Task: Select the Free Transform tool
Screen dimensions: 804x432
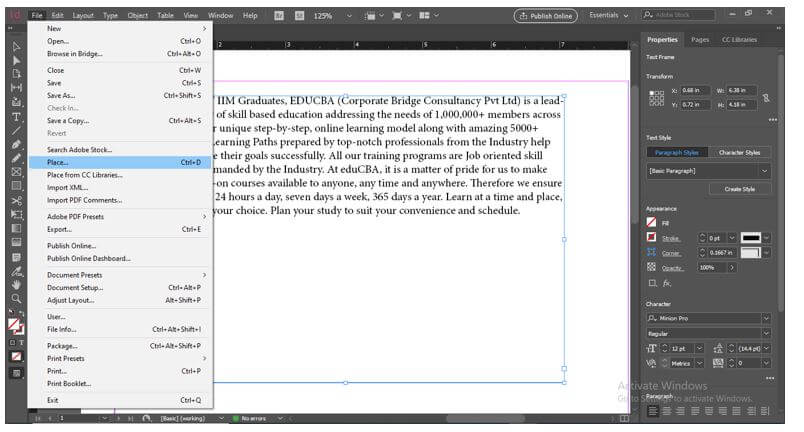Action: pos(16,214)
